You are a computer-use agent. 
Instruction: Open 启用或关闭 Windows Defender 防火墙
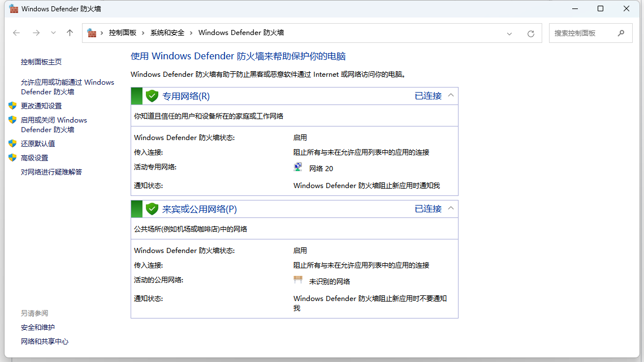pos(54,125)
